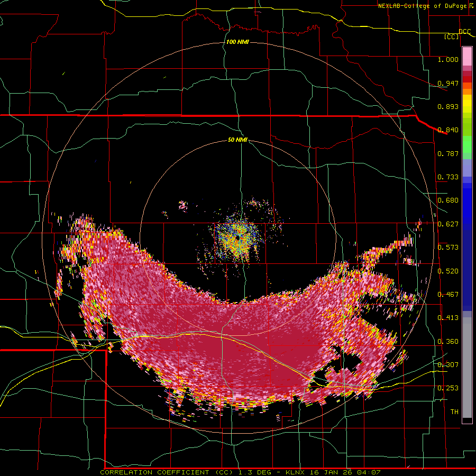The height and width of the screenshot is (476, 476).
Task: Select the 0.680 legend value
Action: click(x=448, y=200)
